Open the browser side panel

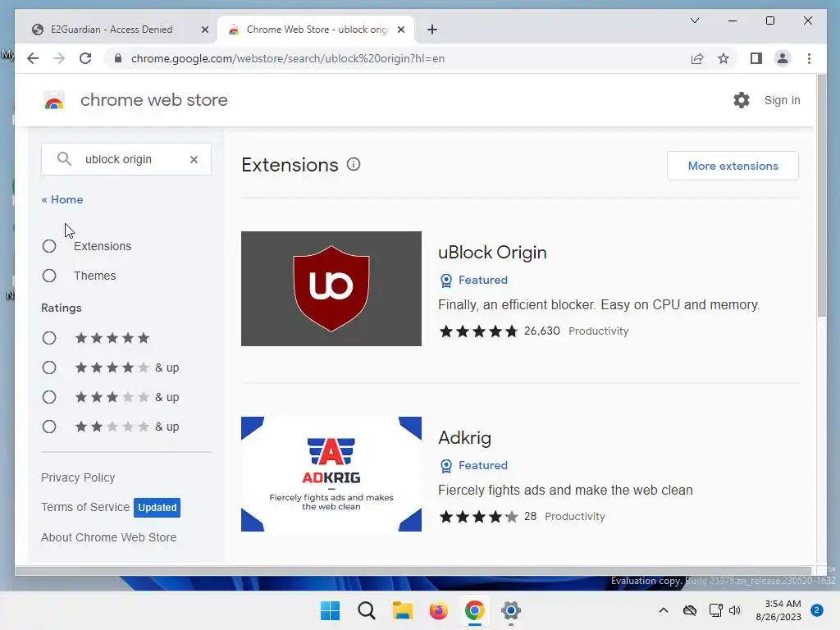coord(756,58)
